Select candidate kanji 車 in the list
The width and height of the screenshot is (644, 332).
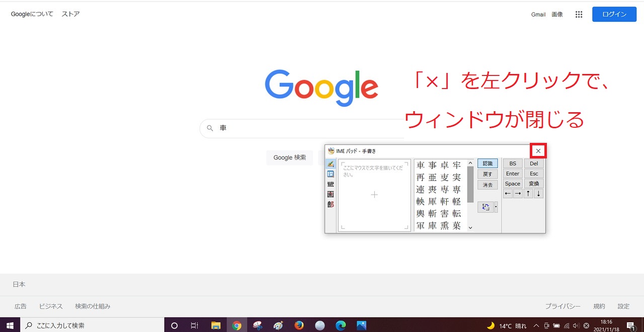click(x=421, y=165)
